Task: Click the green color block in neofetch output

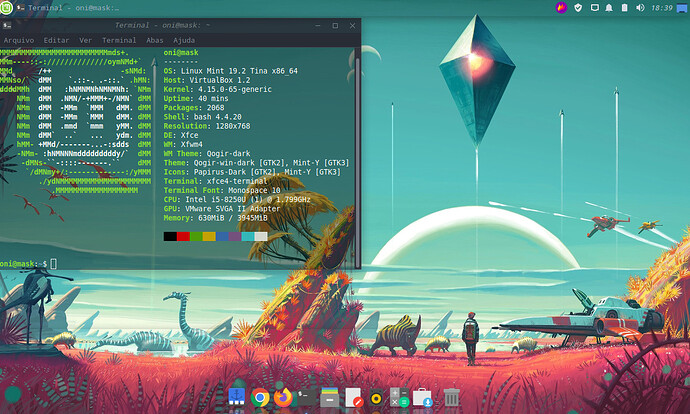Action: pyautogui.click(x=196, y=236)
